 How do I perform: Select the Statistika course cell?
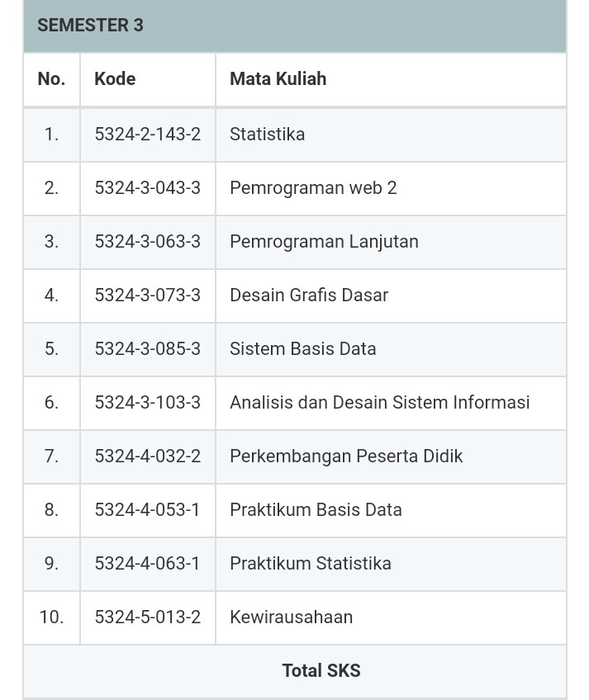(x=391, y=135)
